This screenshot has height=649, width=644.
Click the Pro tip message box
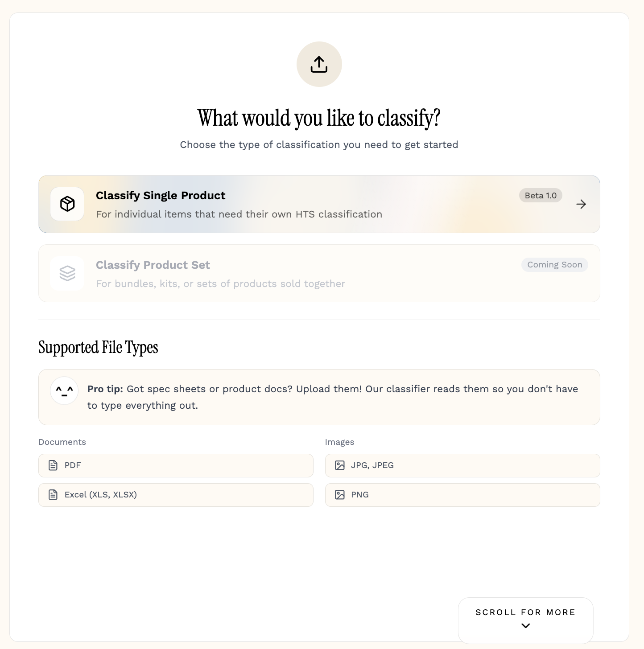(x=332, y=397)
